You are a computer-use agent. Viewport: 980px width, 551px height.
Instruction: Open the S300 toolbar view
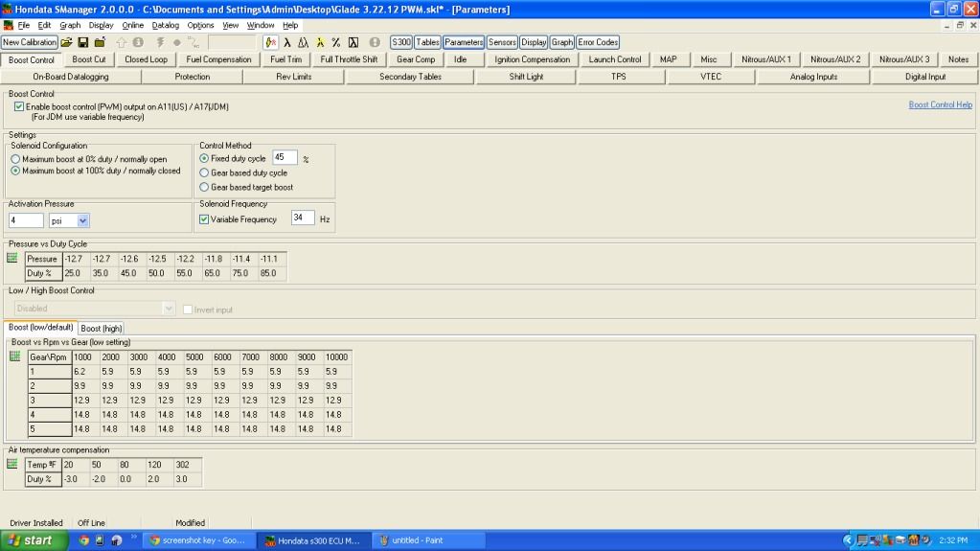click(x=401, y=42)
